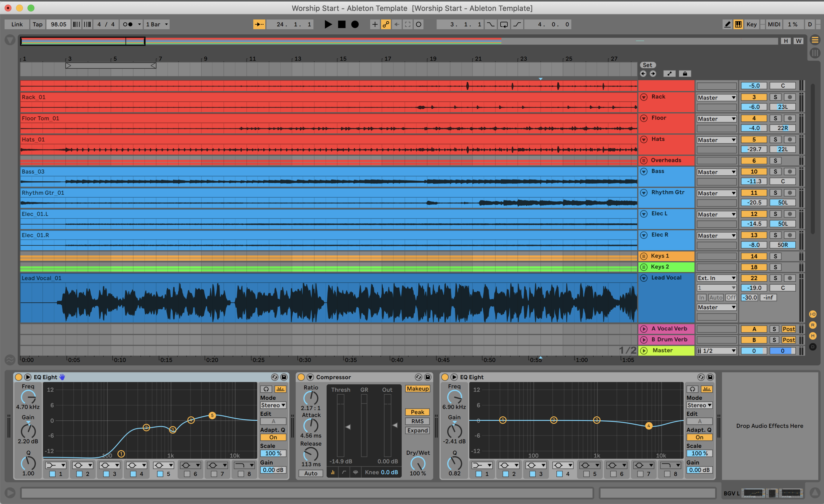Select Peak mode in the Compressor
This screenshot has height=504, width=824.
417,412
